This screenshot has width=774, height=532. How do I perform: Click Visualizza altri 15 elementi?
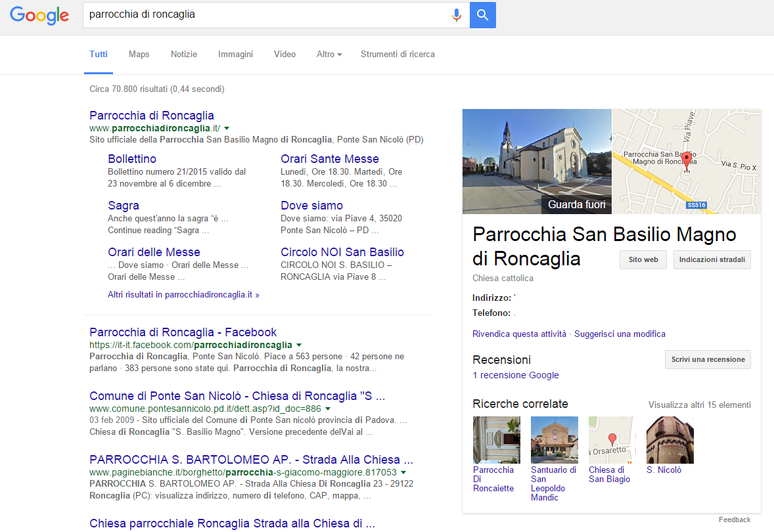pyautogui.click(x=700, y=405)
